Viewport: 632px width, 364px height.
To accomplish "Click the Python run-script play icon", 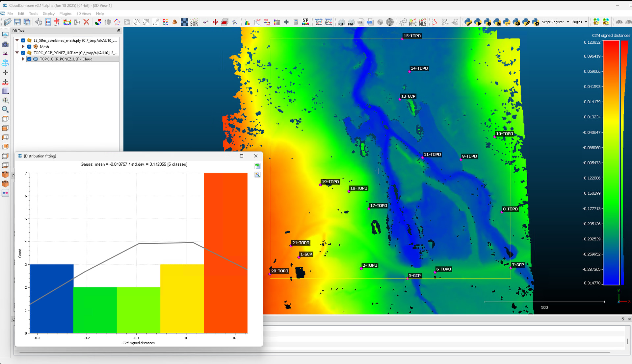I will pyautogui.click(x=478, y=22).
